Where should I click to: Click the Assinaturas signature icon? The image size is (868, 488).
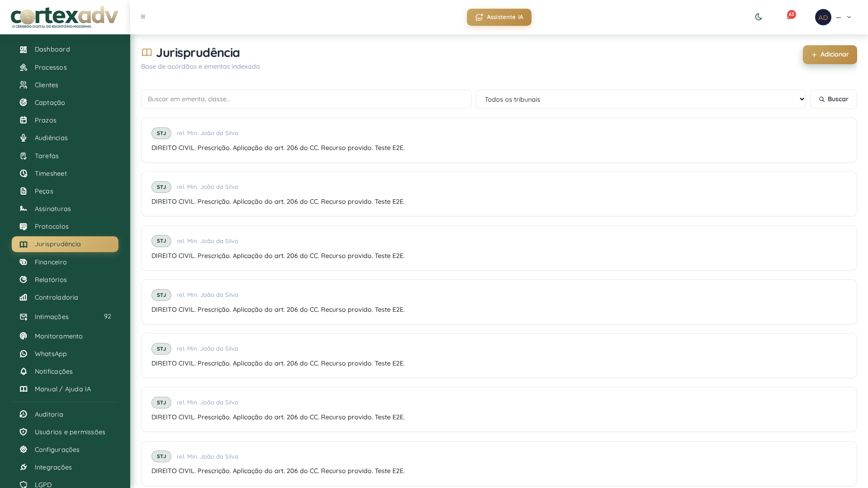(24, 209)
